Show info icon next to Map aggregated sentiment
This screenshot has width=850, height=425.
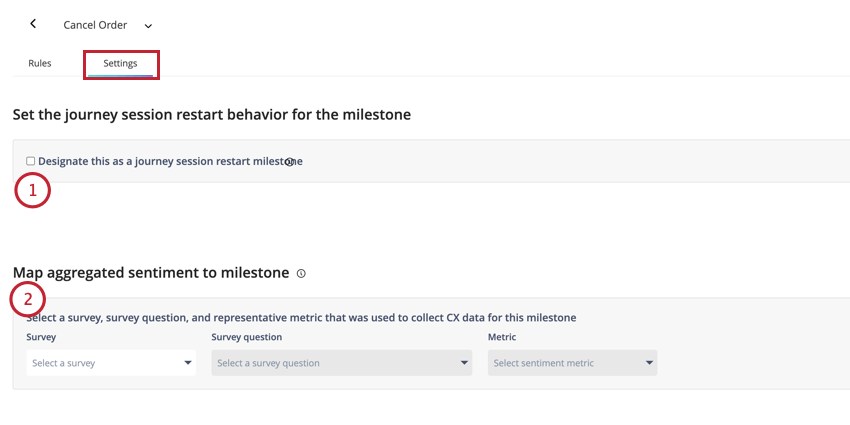tap(301, 274)
